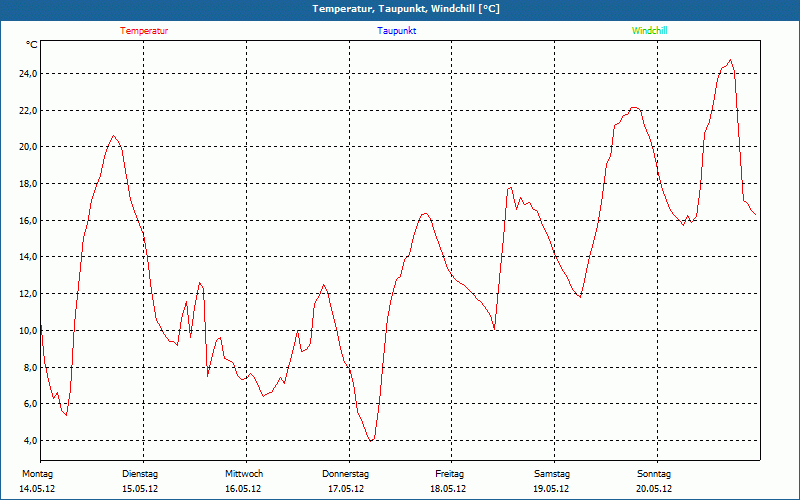Screen dimensions: 800x500
Task: Click the Donnerstag day label
Action: click(345, 474)
